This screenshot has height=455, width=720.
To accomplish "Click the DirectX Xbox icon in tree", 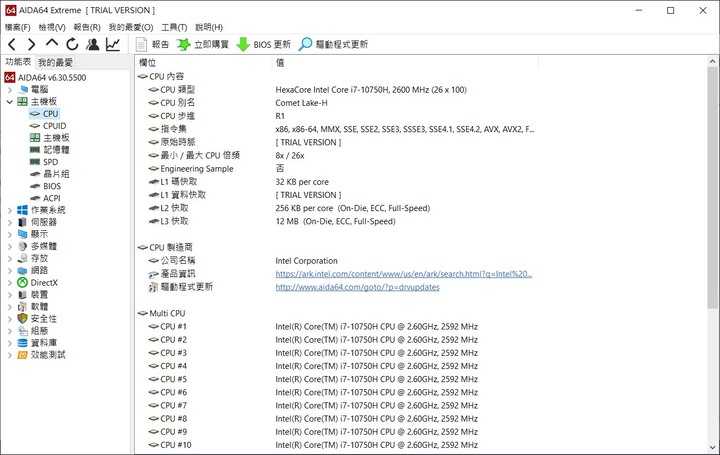I will pyautogui.click(x=22, y=283).
